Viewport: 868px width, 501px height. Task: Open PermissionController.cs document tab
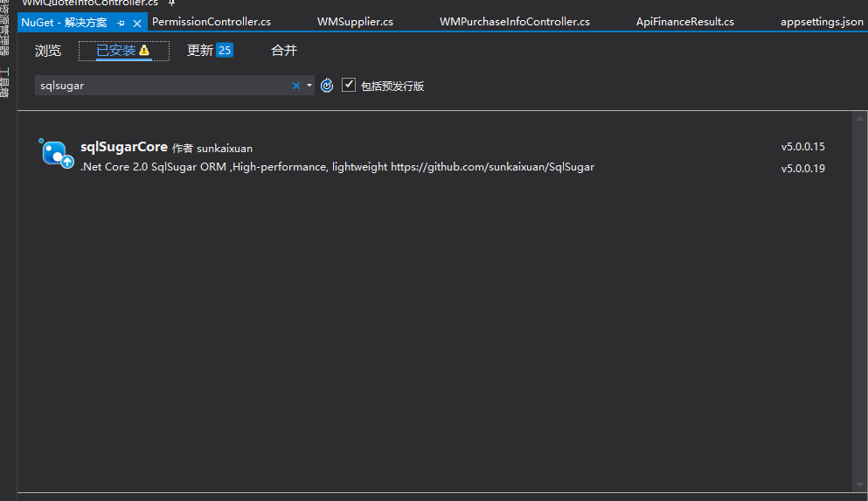pyautogui.click(x=212, y=22)
